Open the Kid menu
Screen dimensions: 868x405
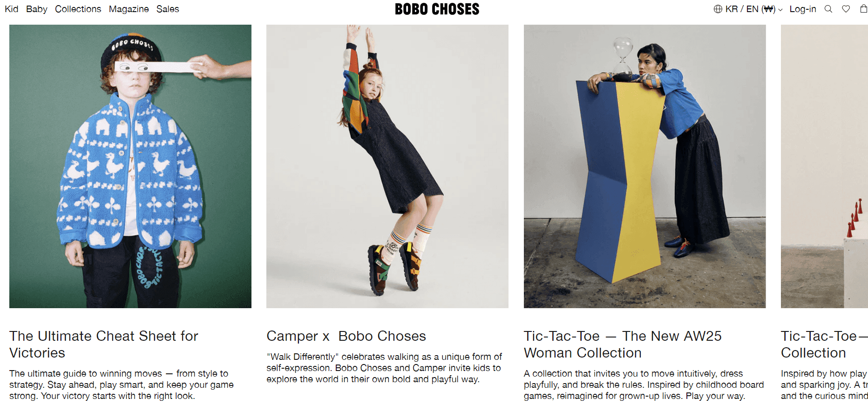[12, 9]
